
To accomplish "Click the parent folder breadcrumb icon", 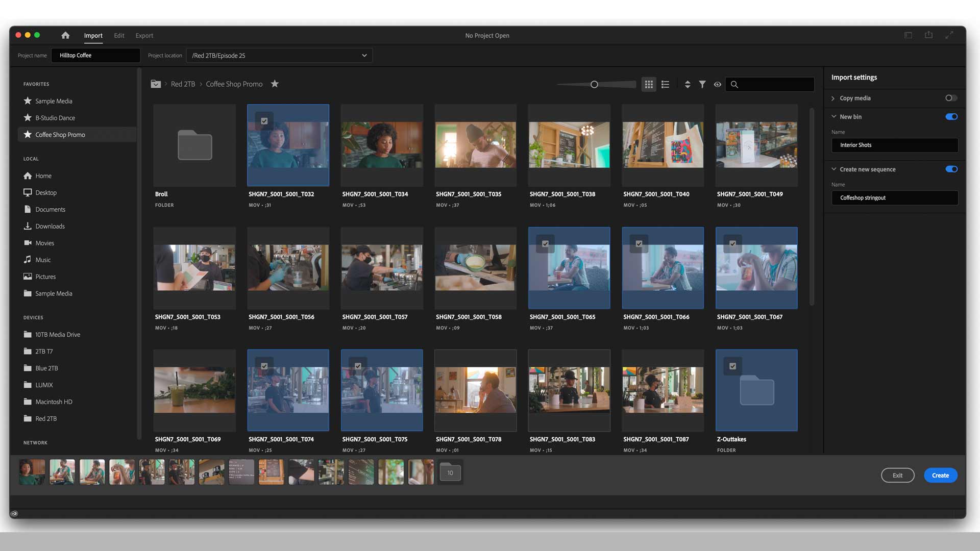I will [156, 84].
